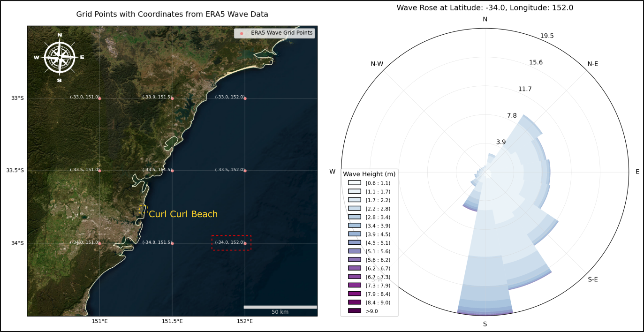Click the 50 km scale bar
This screenshot has width=644, height=332.
[x=280, y=307]
